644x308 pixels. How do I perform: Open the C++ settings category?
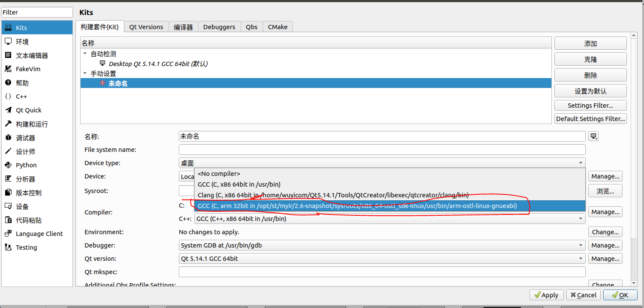(37, 97)
